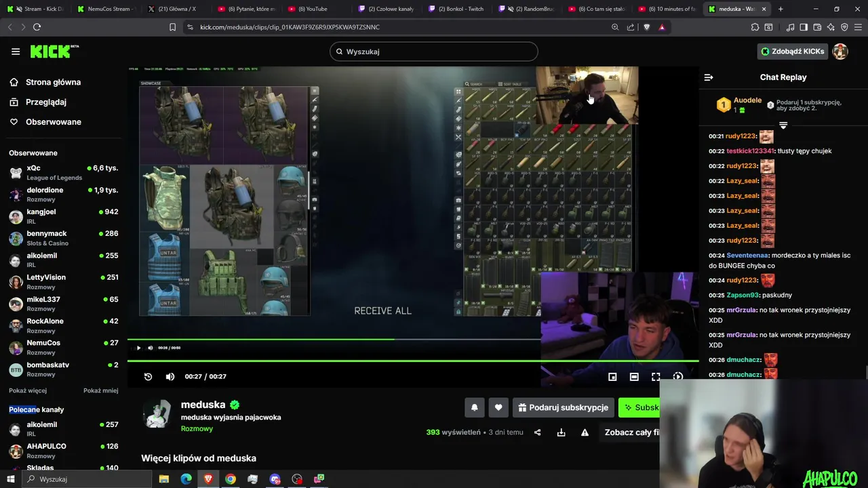The height and width of the screenshot is (488, 868).
Task: Open delordione channel from followed list
Action: [64, 195]
